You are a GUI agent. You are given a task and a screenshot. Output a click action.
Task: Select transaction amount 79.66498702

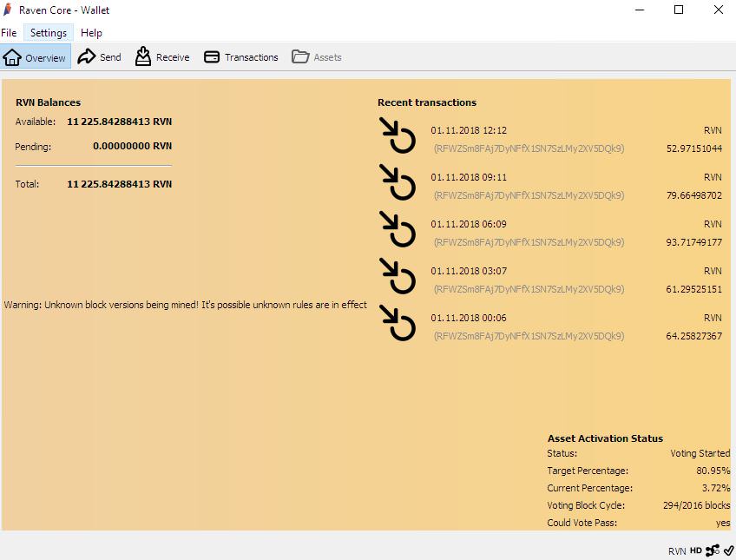(x=694, y=195)
